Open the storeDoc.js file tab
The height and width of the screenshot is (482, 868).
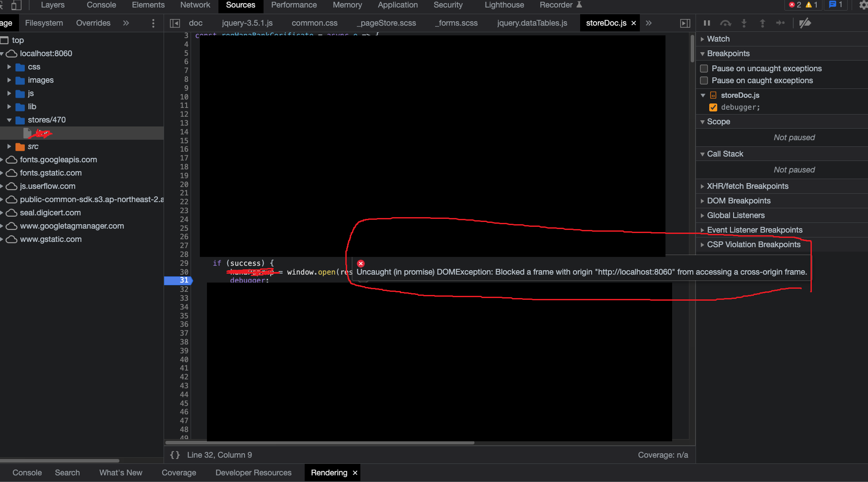tap(604, 23)
